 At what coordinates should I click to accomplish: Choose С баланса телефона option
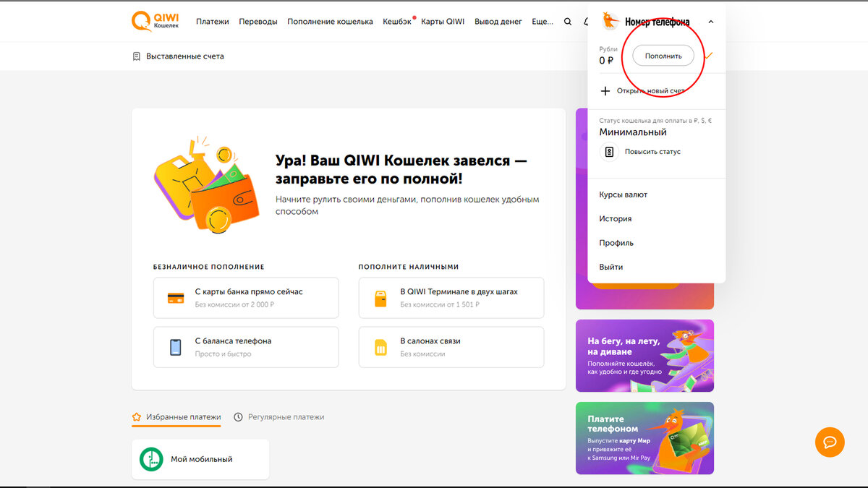tap(246, 347)
